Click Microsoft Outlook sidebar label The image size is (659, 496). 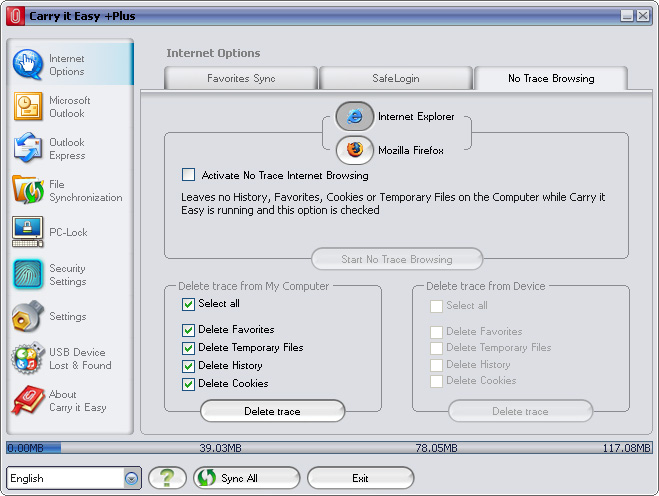[x=70, y=107]
